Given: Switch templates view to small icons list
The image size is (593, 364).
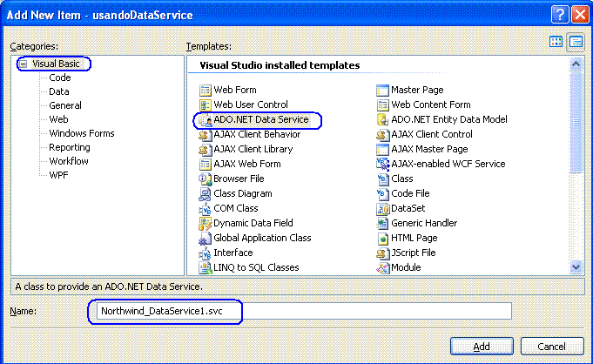Looking at the screenshot, I should pyautogui.click(x=576, y=42).
